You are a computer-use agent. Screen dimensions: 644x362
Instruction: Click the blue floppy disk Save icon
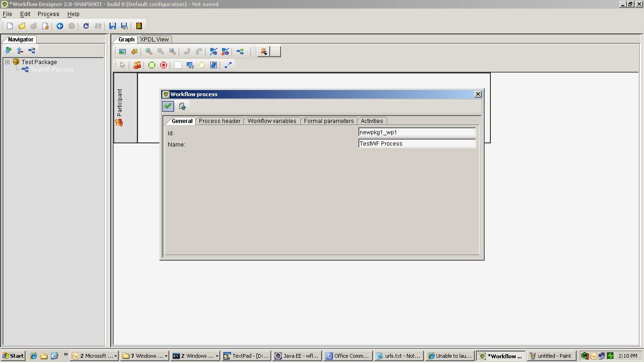(x=113, y=26)
